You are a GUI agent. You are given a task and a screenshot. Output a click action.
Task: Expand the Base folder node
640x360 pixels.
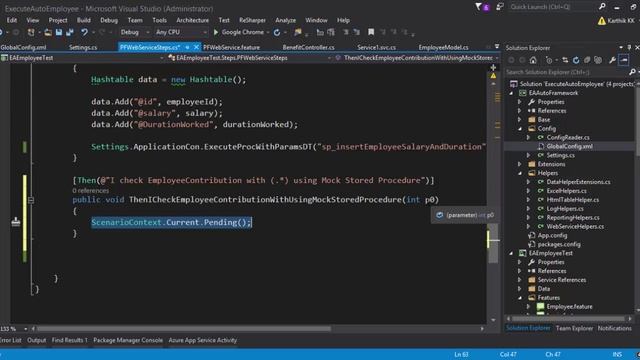(520, 120)
